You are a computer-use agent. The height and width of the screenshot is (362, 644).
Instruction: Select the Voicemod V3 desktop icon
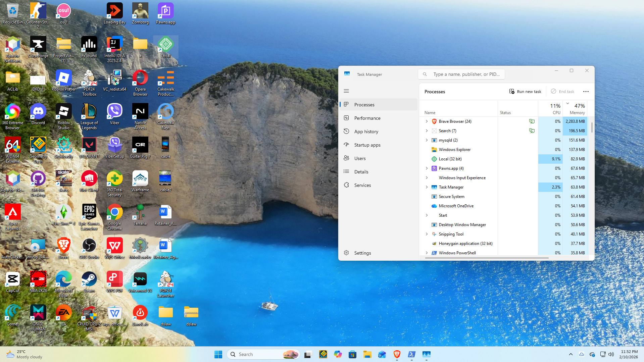pos(140,282)
